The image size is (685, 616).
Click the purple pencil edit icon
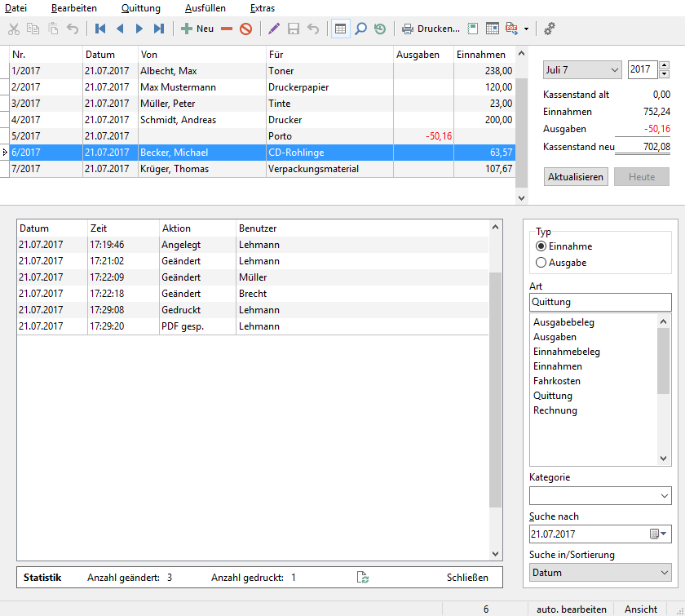274,29
